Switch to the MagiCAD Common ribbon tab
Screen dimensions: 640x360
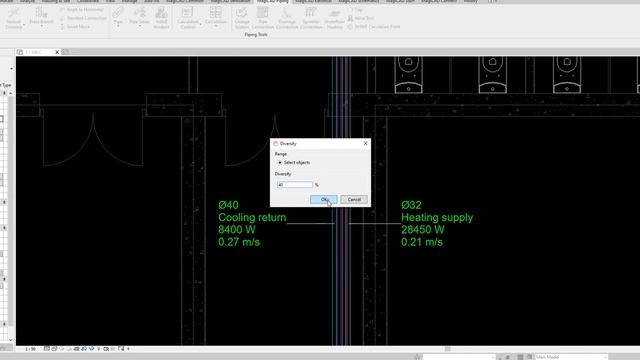pyautogui.click(x=186, y=2)
